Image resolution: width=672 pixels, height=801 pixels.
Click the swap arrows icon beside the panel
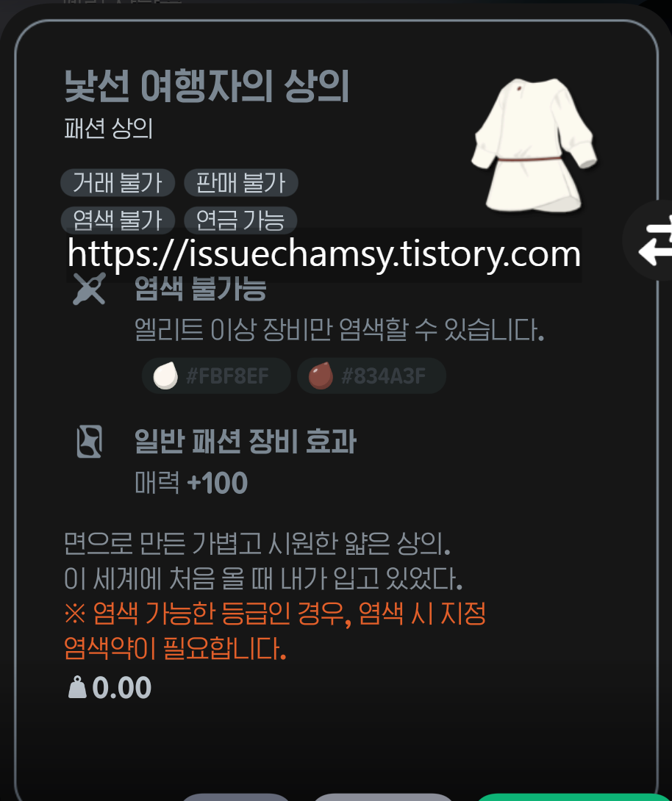(655, 240)
